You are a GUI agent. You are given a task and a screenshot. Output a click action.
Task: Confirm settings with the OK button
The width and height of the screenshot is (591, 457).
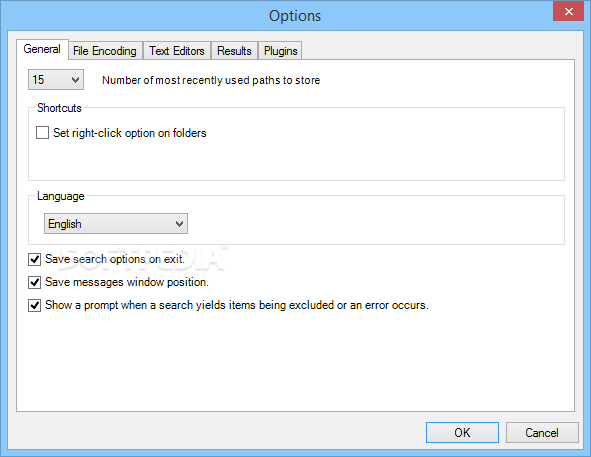(x=462, y=432)
